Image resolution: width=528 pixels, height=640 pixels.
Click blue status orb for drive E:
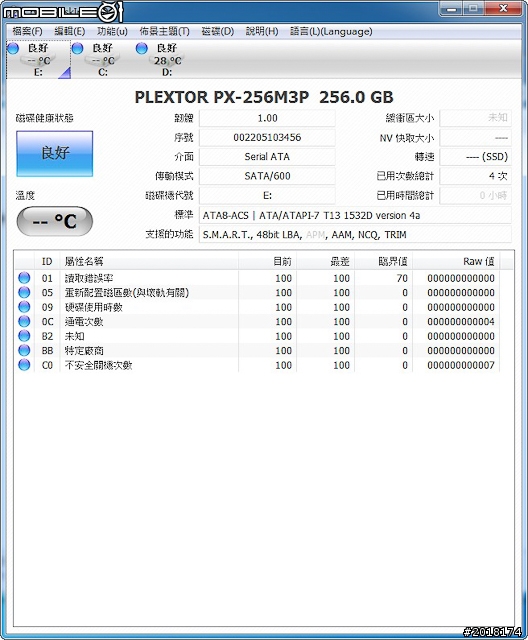pos(13,48)
